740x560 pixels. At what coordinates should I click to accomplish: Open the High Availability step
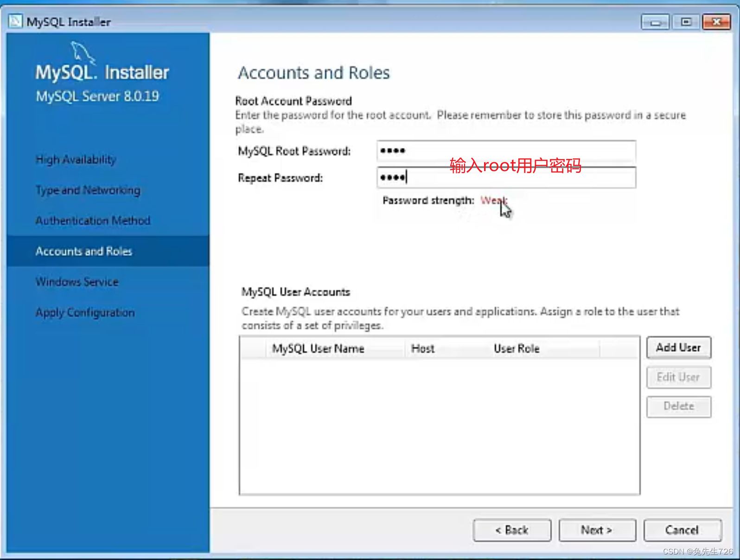pos(76,159)
